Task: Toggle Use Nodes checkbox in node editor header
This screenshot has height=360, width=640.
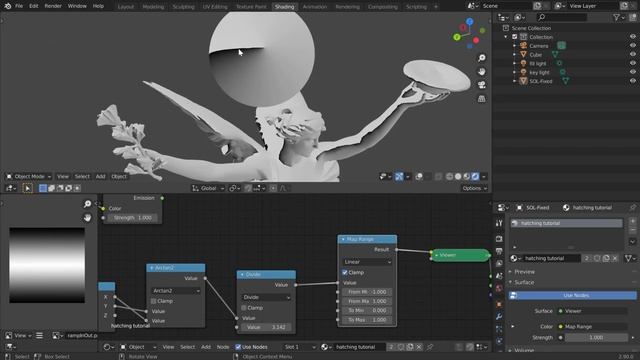Action: pos(238,347)
